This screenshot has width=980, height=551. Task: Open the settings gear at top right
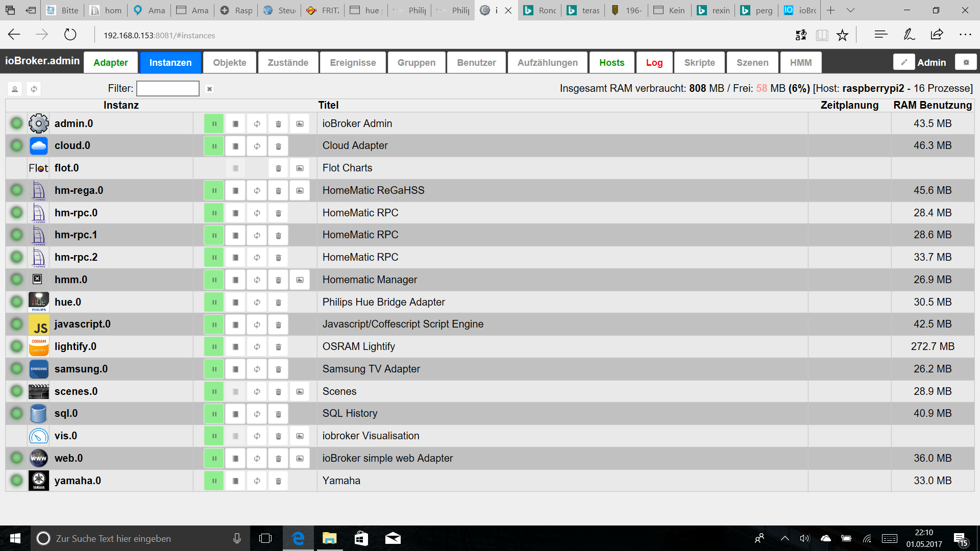(x=966, y=62)
